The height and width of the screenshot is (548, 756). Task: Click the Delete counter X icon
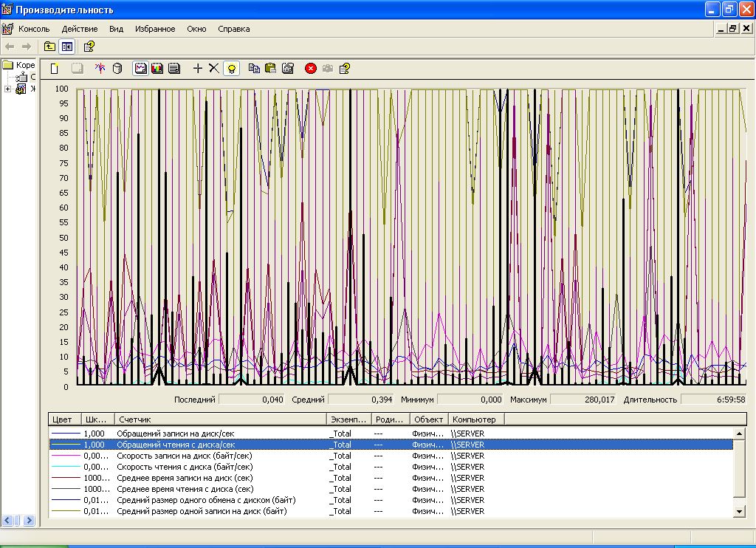213,69
